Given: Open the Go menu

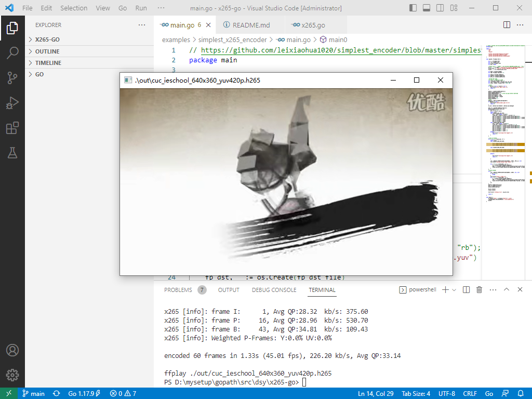Looking at the screenshot, I should 123,8.
